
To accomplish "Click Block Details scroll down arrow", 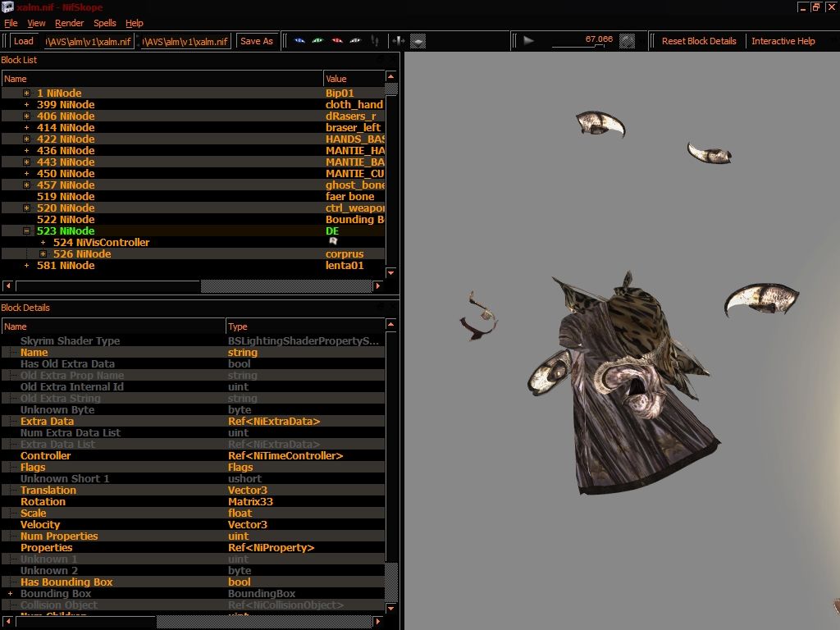I will tap(391, 609).
